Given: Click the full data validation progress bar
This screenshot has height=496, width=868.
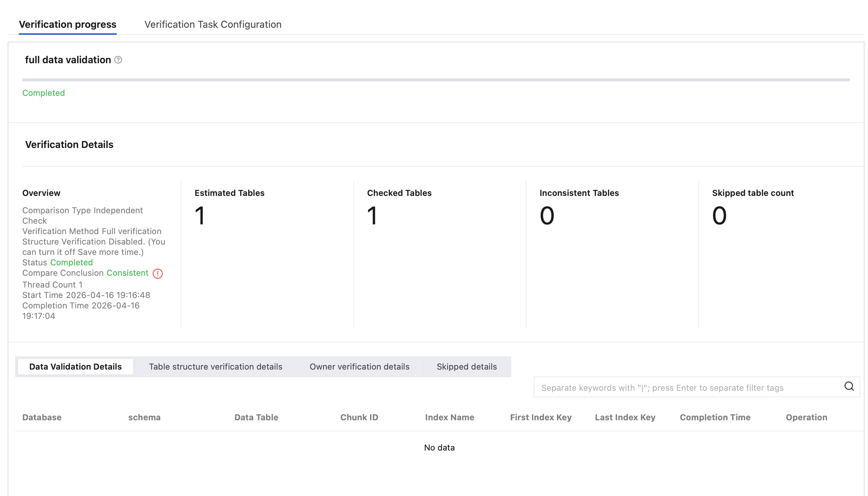Looking at the screenshot, I should 436,80.
